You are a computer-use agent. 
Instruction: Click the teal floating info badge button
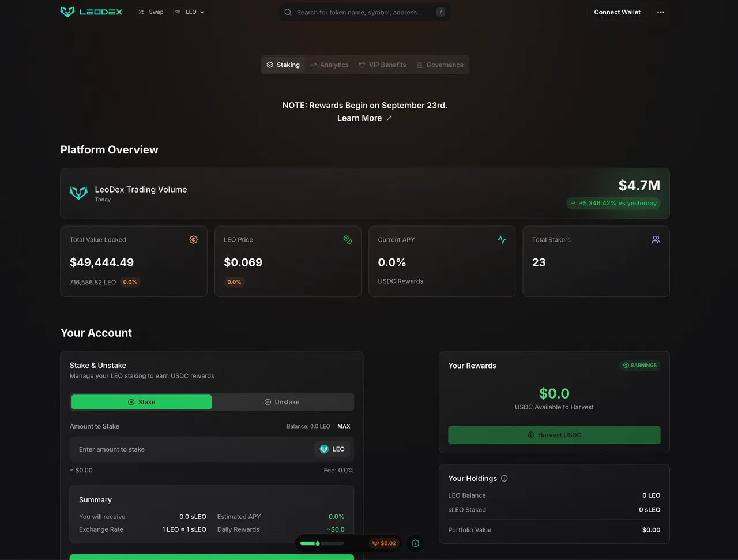tap(415, 543)
